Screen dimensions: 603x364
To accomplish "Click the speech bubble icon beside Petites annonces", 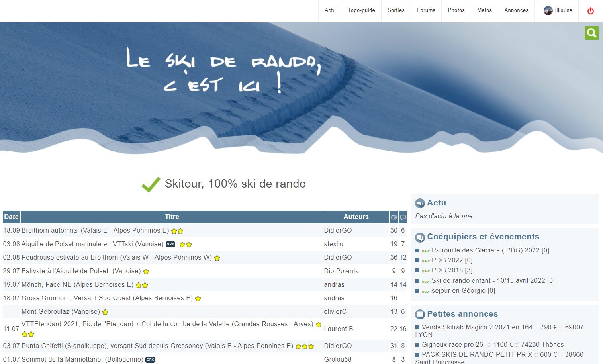I will click(x=420, y=315).
